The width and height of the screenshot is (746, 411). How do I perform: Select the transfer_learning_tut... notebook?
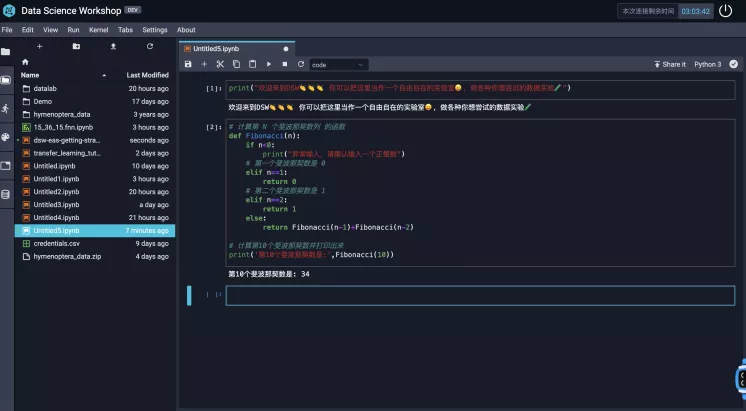tap(95, 153)
